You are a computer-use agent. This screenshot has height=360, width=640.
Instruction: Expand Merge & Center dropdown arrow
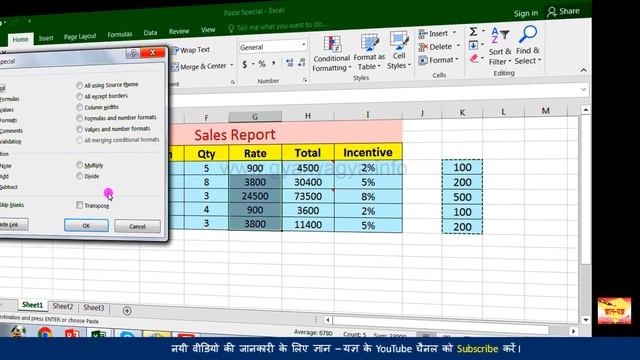tap(231, 65)
